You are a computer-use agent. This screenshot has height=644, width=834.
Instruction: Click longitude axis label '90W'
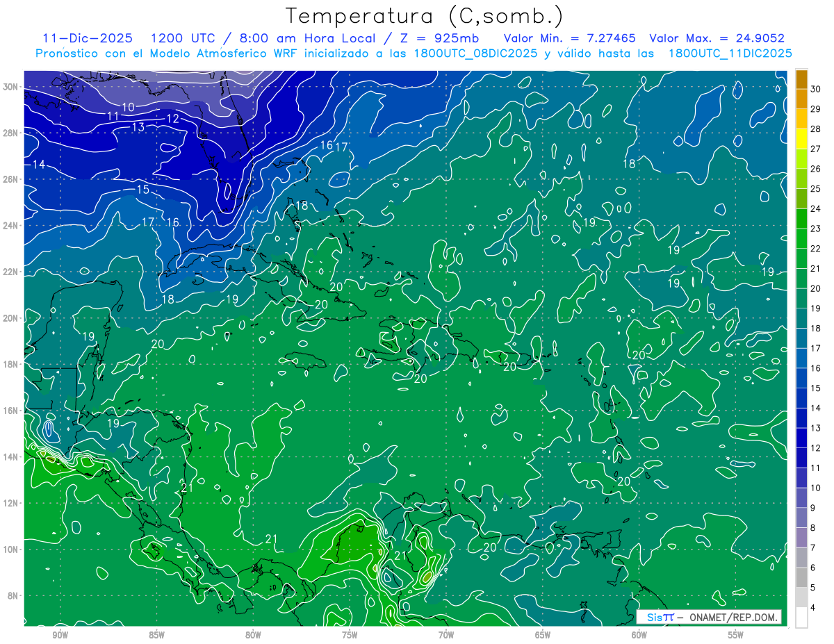tap(60, 635)
